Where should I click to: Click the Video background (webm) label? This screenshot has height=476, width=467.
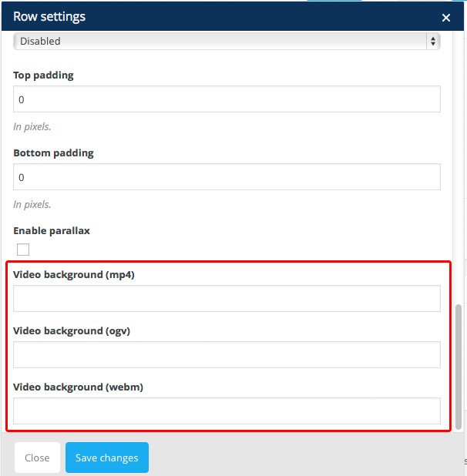pyautogui.click(x=79, y=387)
